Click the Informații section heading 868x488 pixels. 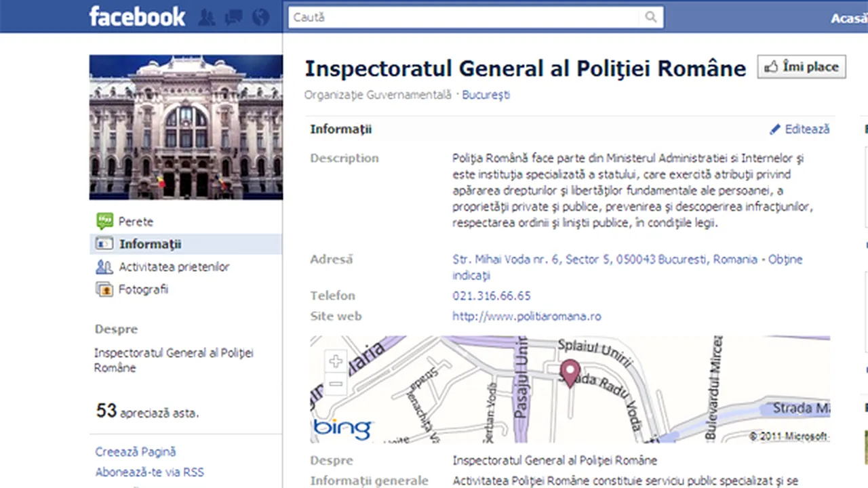pos(341,129)
